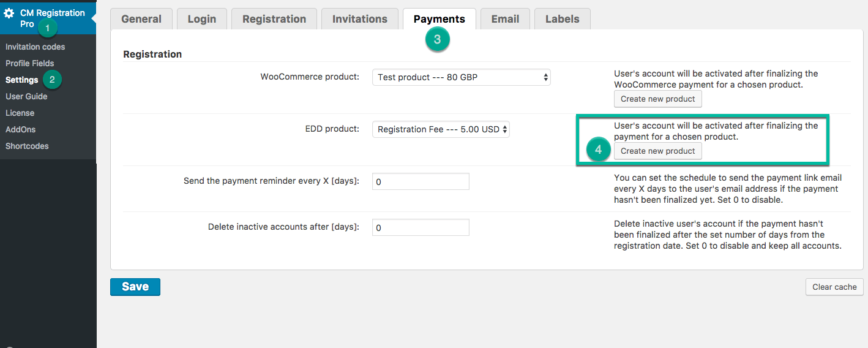Expand the WooCommerce product dropdown
This screenshot has width=868, height=348.
(461, 77)
